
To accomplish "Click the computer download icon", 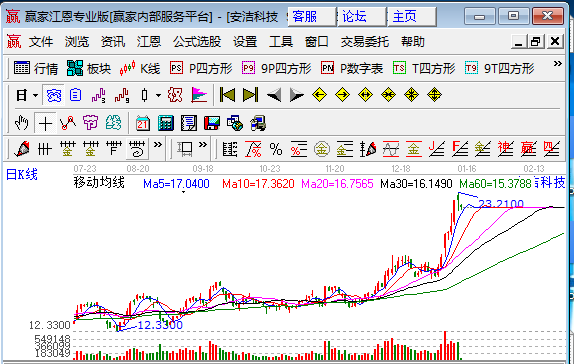I will pyautogui.click(x=258, y=123).
